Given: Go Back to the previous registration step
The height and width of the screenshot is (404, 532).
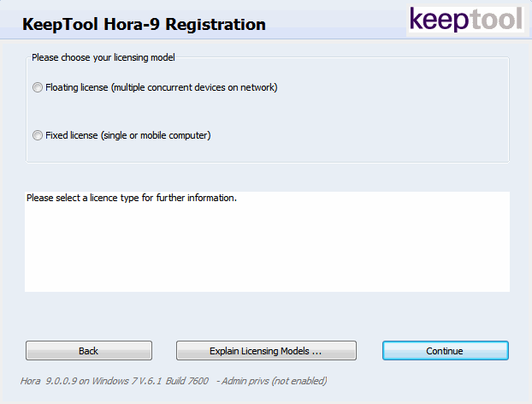Looking at the screenshot, I should tap(89, 351).
